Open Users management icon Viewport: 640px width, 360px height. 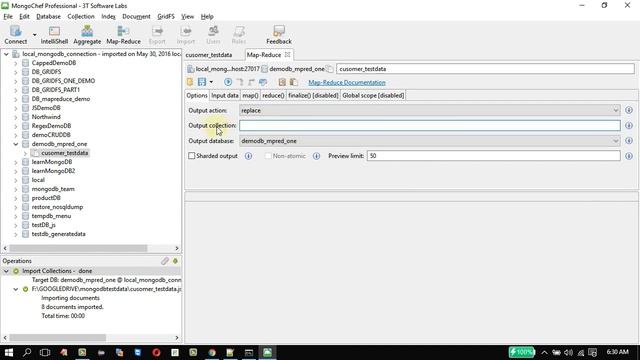click(x=213, y=35)
